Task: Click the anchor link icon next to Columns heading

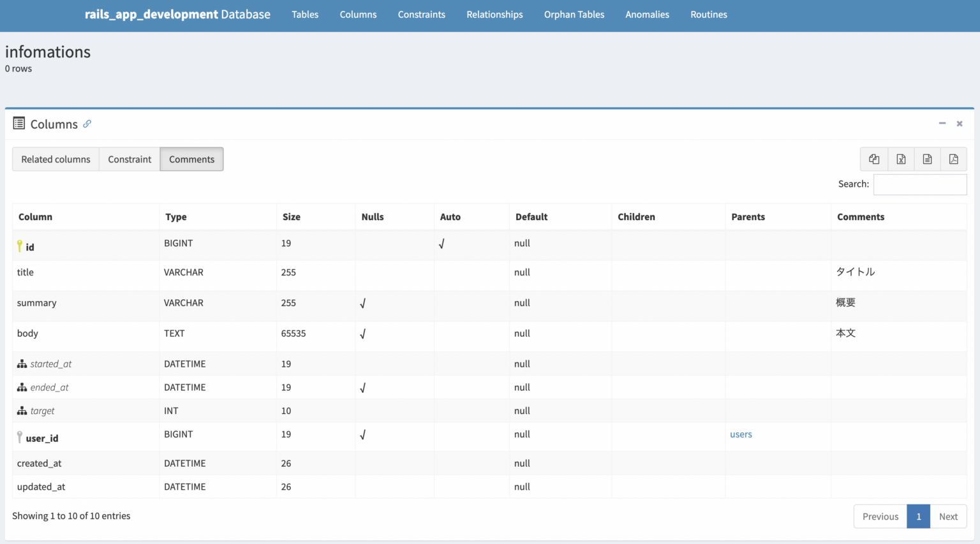Action: pyautogui.click(x=87, y=124)
